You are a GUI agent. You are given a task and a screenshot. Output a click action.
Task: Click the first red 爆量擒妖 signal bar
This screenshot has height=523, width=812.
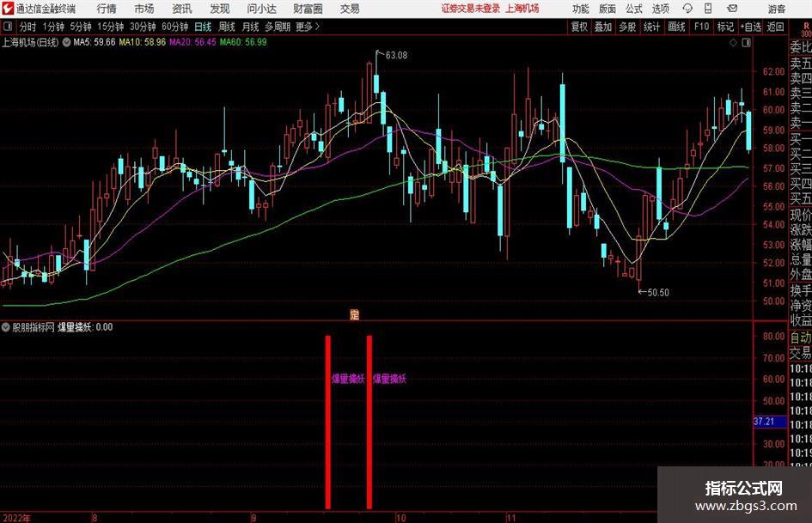tap(327, 422)
